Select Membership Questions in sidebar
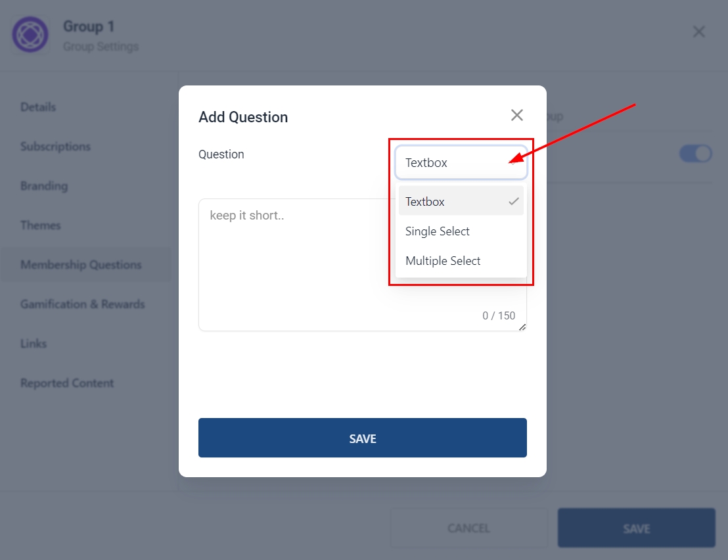 click(81, 265)
